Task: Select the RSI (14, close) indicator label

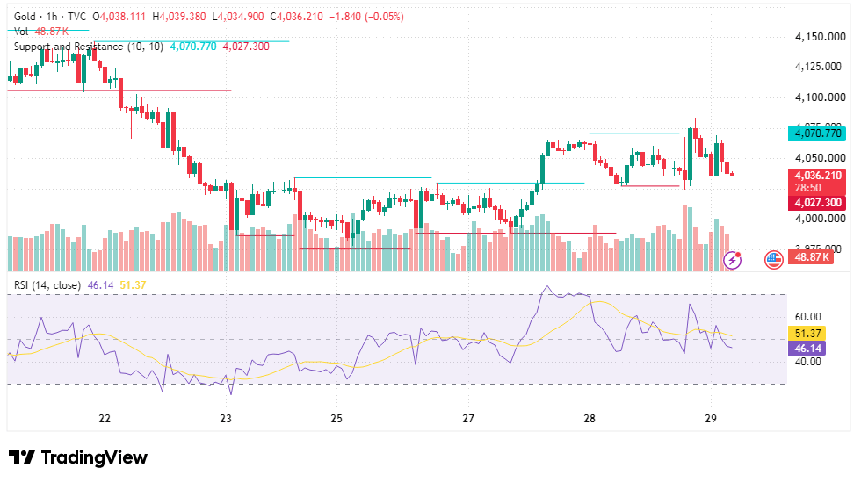Action: pos(47,285)
